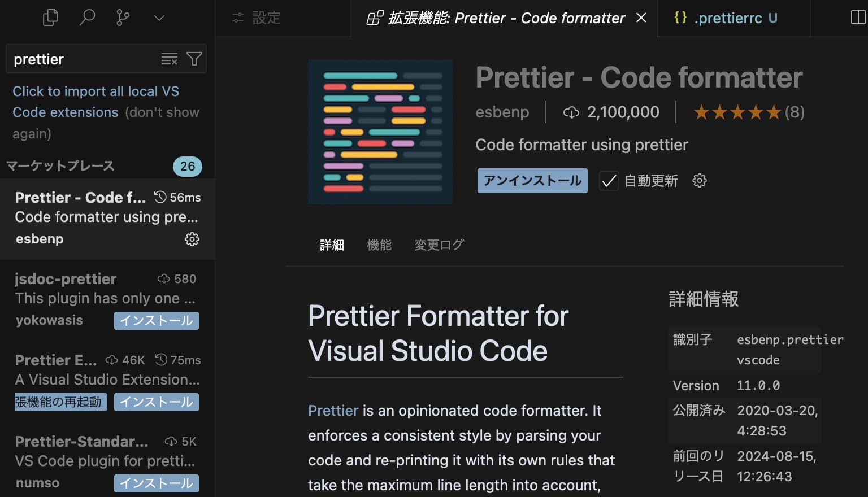Click the 2,100,000 install count
The width and height of the screenshot is (868, 497).
pyautogui.click(x=611, y=112)
